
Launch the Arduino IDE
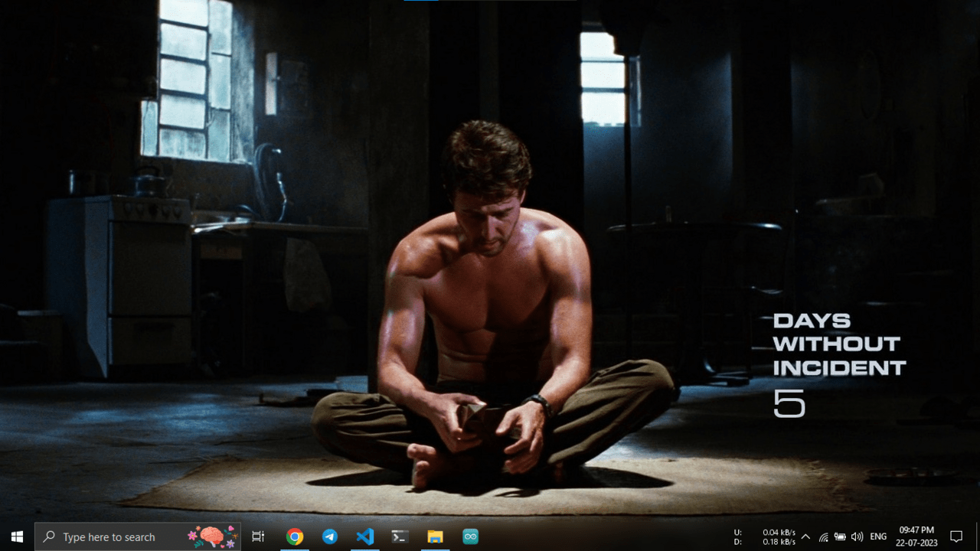469,536
